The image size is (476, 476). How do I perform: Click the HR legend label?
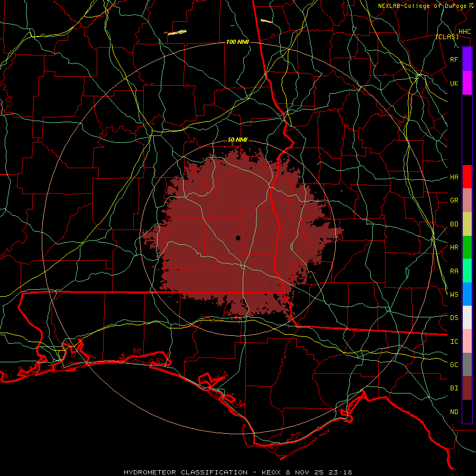click(454, 248)
